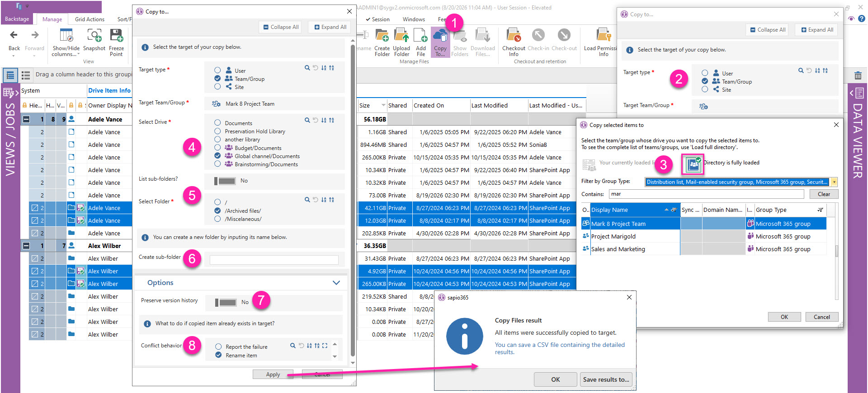The width and height of the screenshot is (868, 393).
Task: Click the team picker icon beside Mark 8 Project Team
Action: [217, 104]
